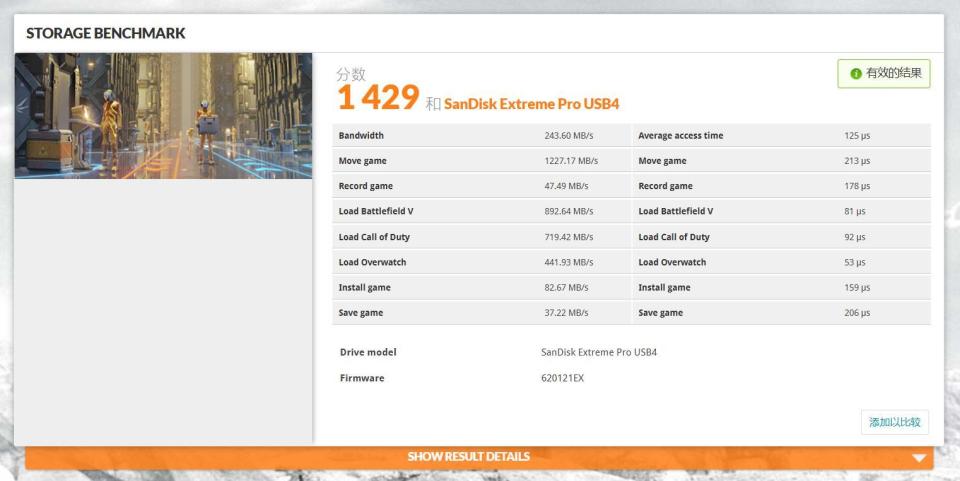Viewport: 960px width, 481px height.
Task: Select Load Battlefield V bandwidth 892.64 MB/s
Action: pyautogui.click(x=568, y=211)
